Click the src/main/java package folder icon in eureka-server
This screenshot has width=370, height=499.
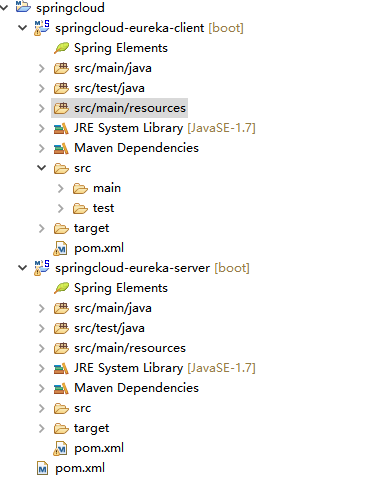(x=61, y=308)
